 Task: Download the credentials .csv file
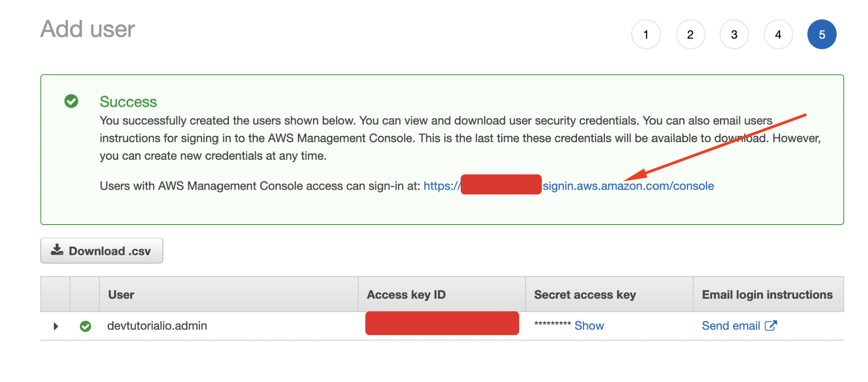click(102, 251)
